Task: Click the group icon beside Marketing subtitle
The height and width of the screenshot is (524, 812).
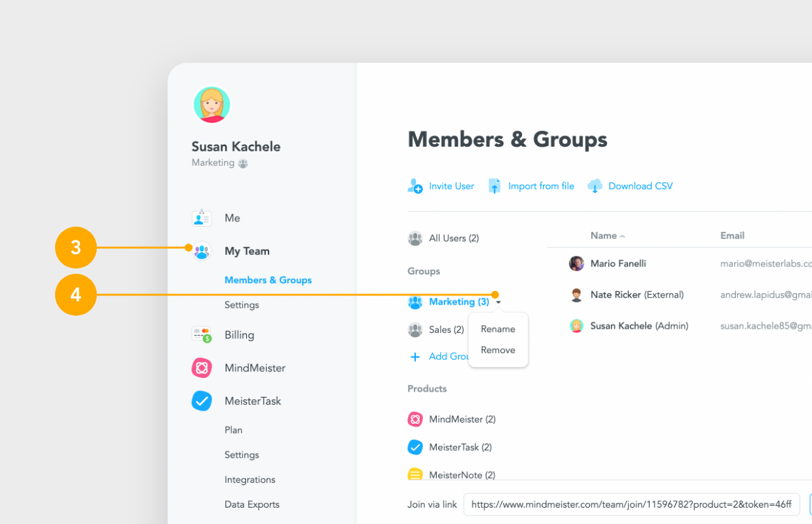Action: [243, 163]
